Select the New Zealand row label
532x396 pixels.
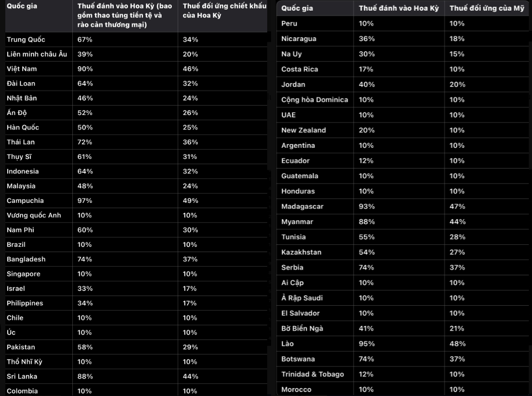303,130
